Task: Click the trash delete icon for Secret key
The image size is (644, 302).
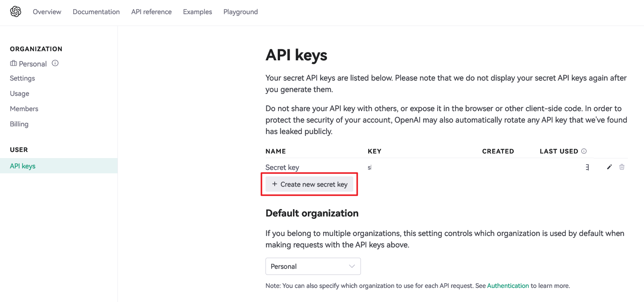Action: pos(622,167)
